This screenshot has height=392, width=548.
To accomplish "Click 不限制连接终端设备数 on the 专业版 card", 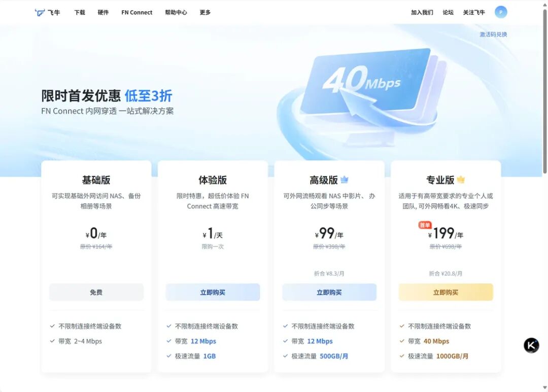I will 439,326.
